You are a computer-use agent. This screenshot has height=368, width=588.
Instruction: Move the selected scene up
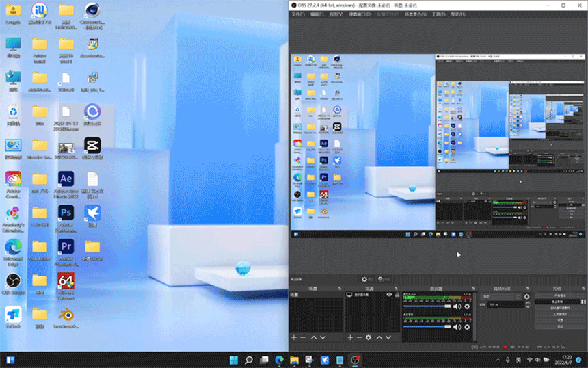[x=314, y=337]
